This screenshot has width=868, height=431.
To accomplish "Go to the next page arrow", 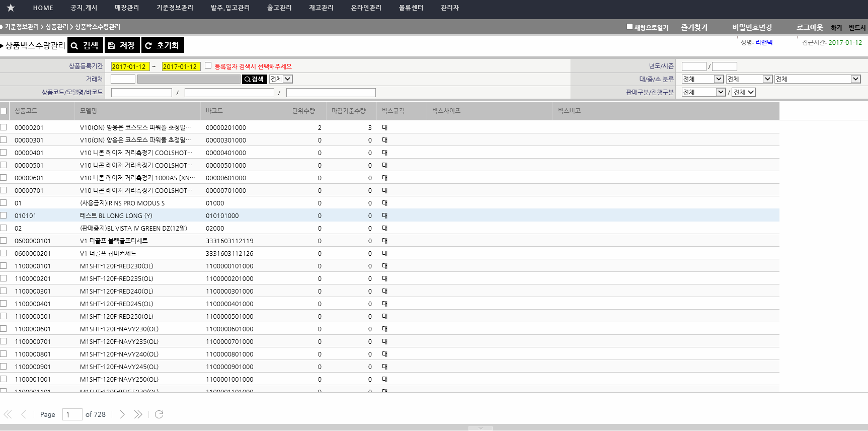I will 122,414.
